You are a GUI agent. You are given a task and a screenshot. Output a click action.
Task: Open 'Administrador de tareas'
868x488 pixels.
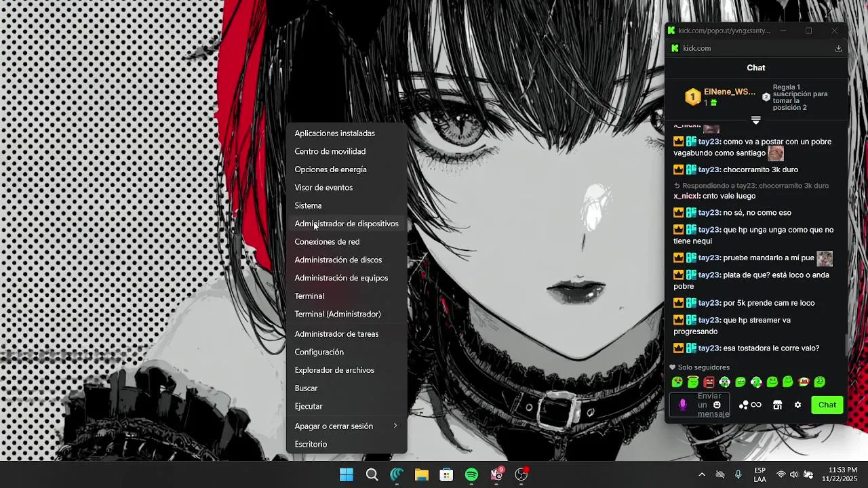pos(347,333)
